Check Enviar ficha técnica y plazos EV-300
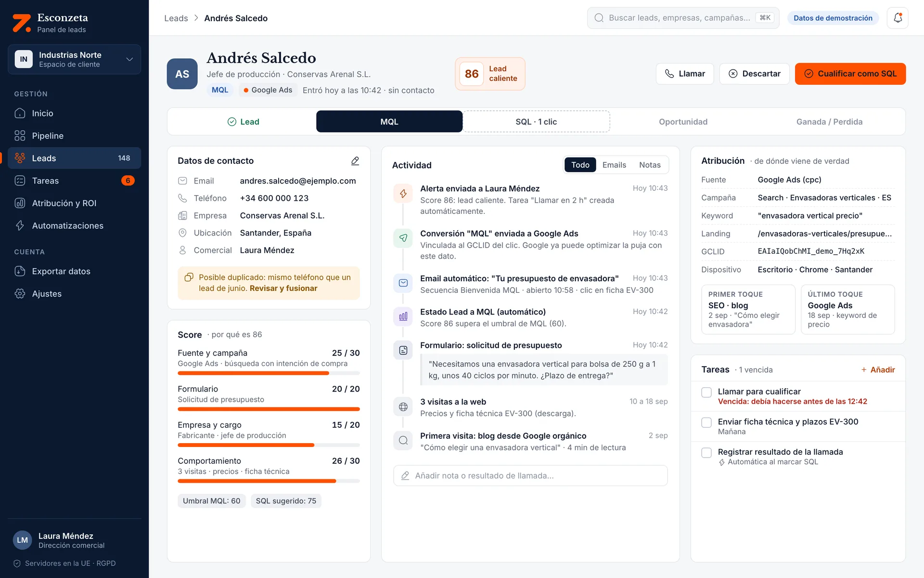Image resolution: width=924 pixels, height=578 pixels. 706,422
